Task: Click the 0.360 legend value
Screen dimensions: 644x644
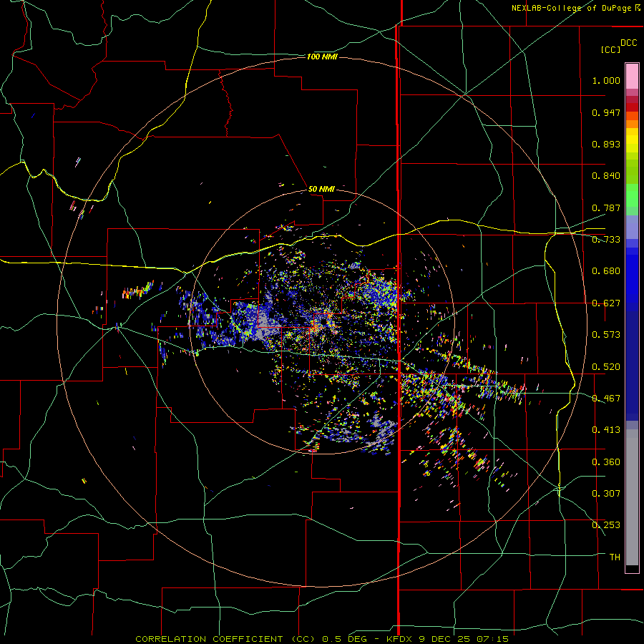Action: coord(606,462)
